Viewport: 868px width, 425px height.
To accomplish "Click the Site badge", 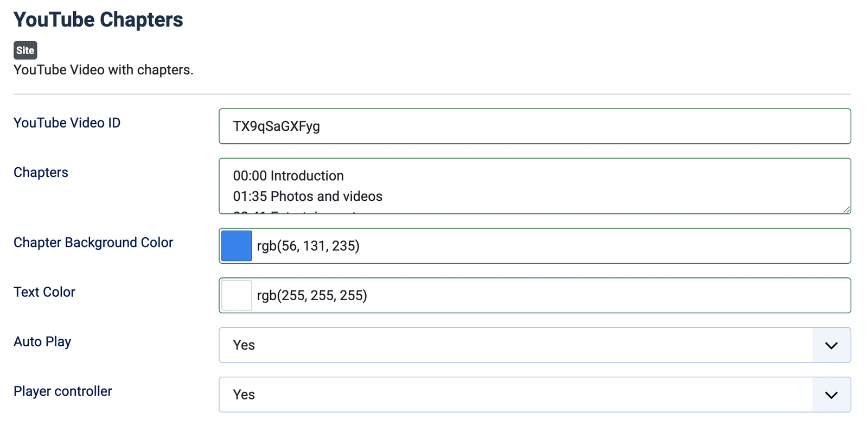I will [25, 50].
